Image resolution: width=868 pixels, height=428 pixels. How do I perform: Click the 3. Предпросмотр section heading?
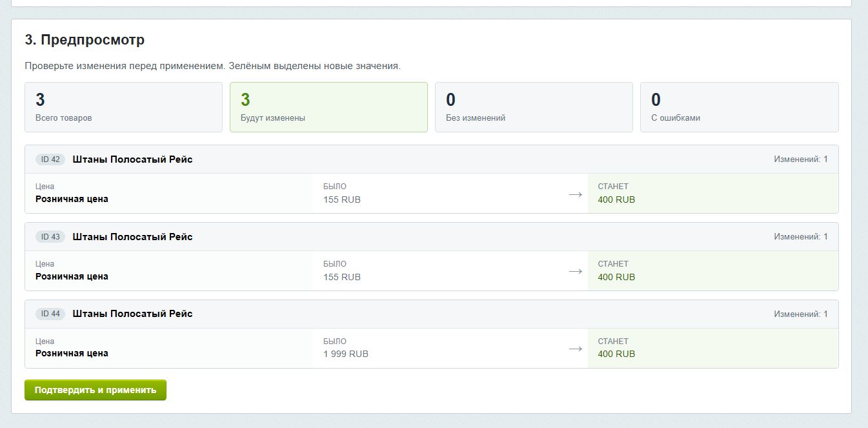point(85,40)
